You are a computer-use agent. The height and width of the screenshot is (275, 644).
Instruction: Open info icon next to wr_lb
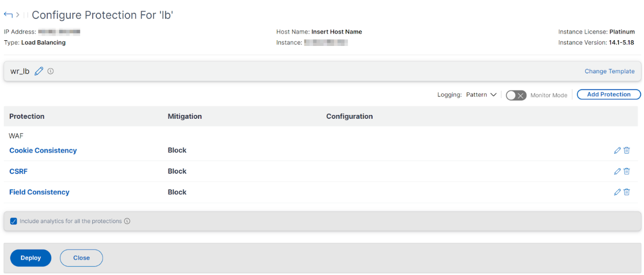(x=50, y=71)
